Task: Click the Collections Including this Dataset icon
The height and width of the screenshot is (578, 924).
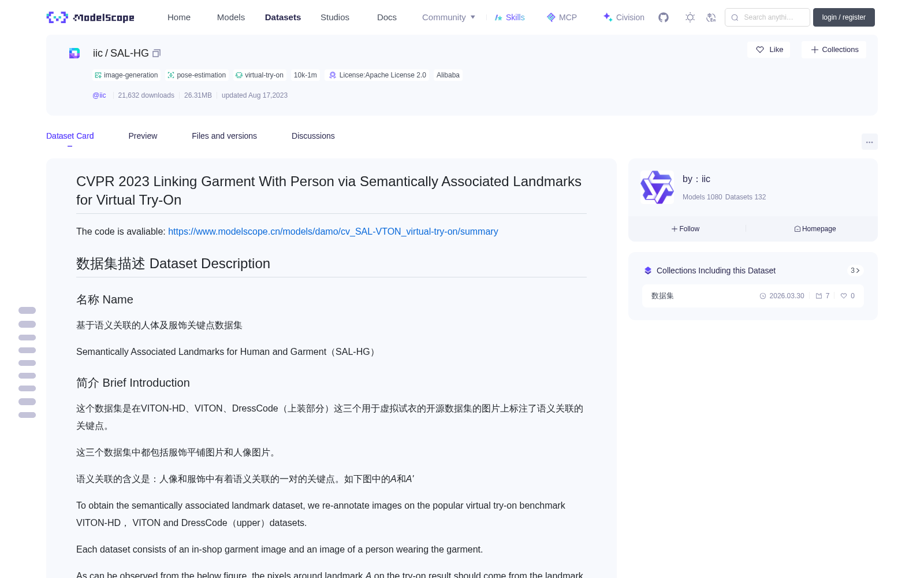Action: point(648,271)
